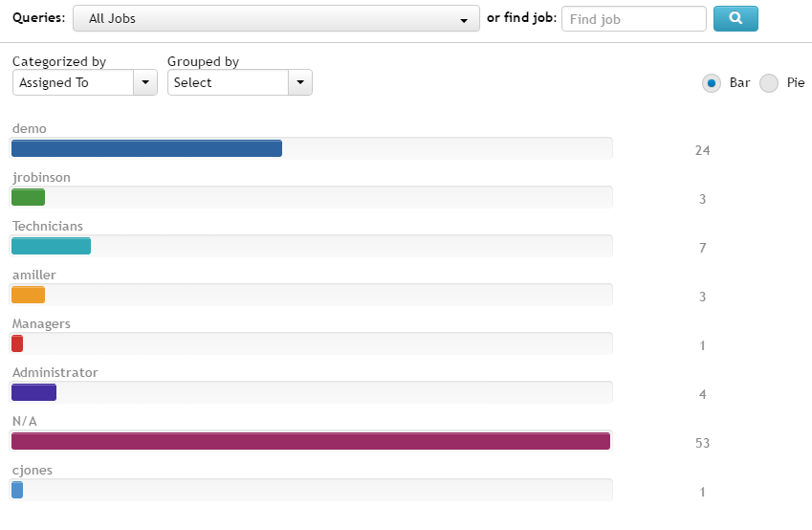Image resolution: width=812 pixels, height=530 pixels.
Task: Click the Administrator category label
Action: coord(55,372)
